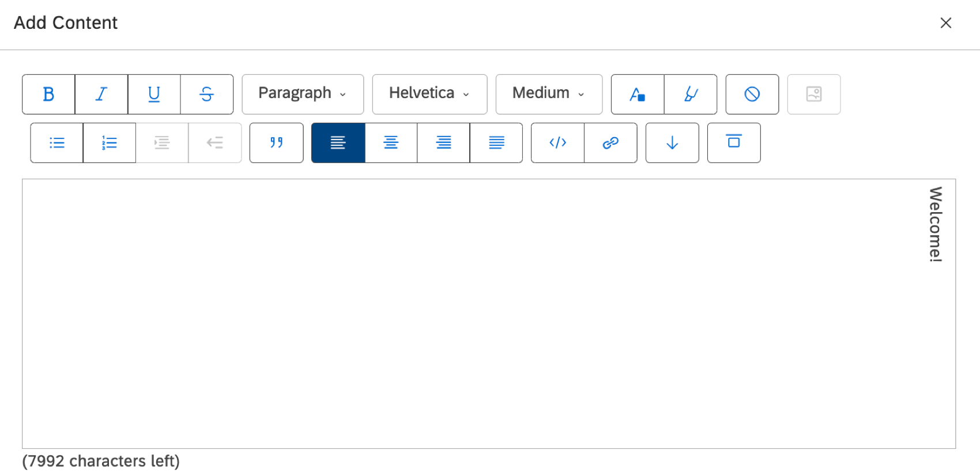This screenshot has height=476, width=980.
Task: Insert a hyperlink
Action: 610,143
